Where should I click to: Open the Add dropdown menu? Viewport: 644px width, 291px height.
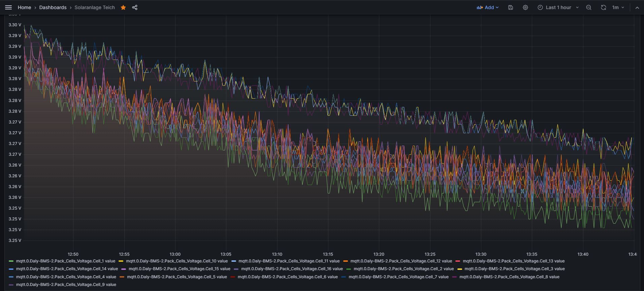[x=487, y=7]
